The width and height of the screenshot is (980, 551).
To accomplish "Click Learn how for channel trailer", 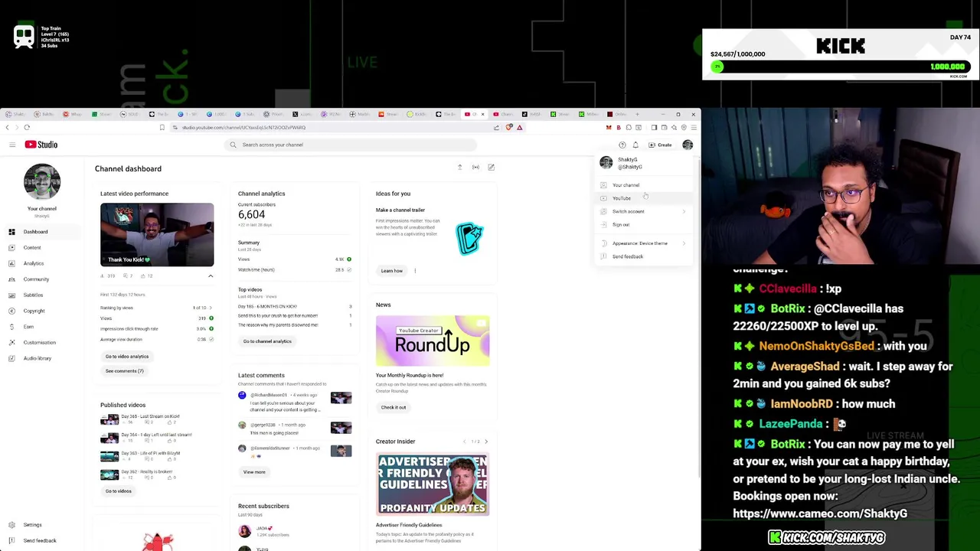I will point(391,271).
